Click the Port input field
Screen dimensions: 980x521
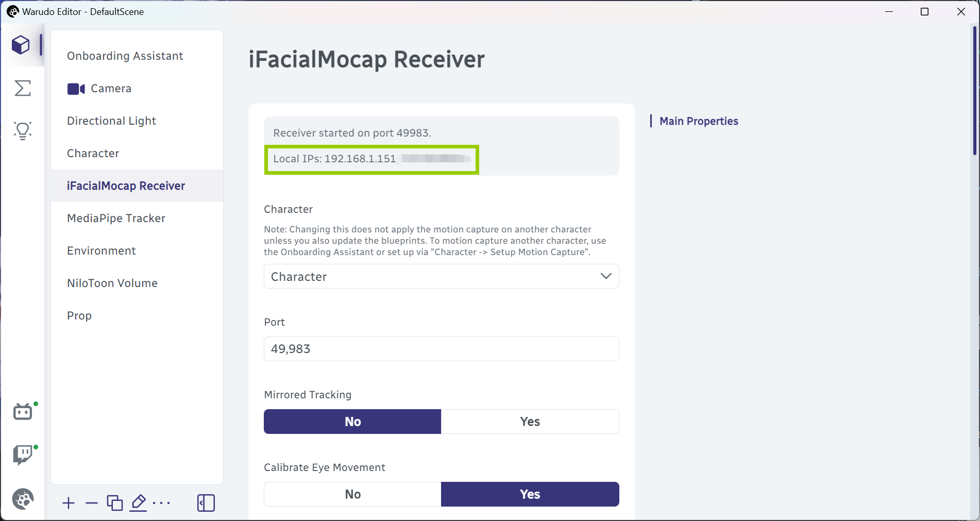pos(441,349)
